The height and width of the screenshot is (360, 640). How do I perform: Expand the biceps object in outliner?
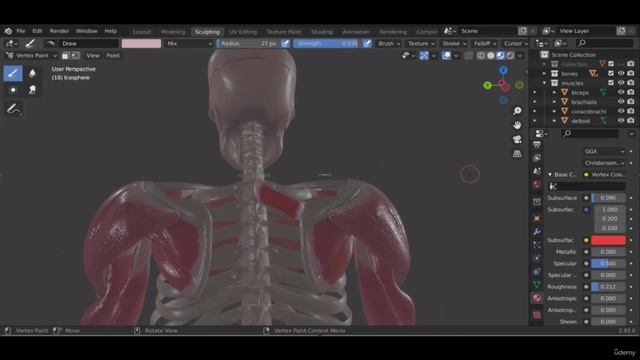click(x=554, y=93)
